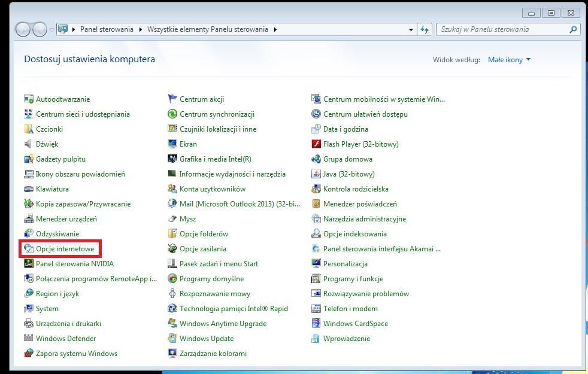The image size is (588, 374).
Task: Open Grafika i media Intel(R) link
Action: [216, 159]
